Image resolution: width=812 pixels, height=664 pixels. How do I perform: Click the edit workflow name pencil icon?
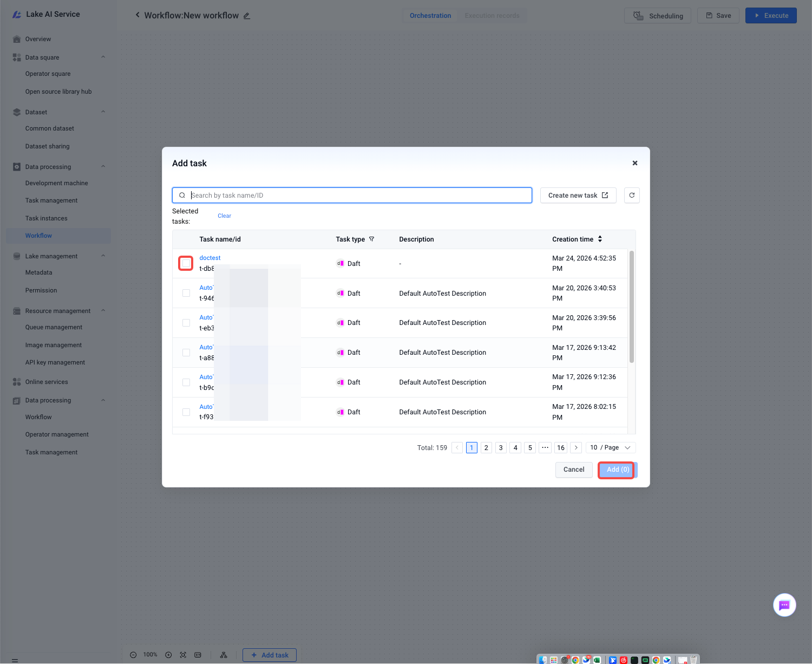pyautogui.click(x=247, y=16)
